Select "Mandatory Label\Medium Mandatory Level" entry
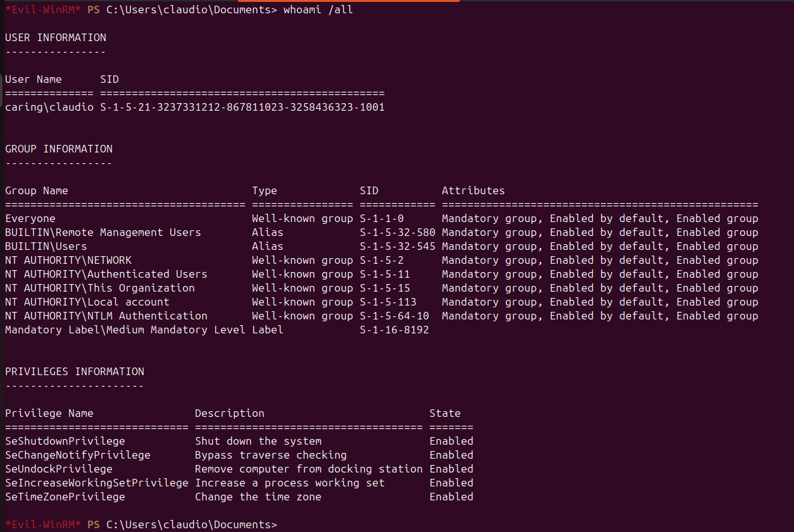Image resolution: width=794 pixels, height=532 pixels. point(125,330)
